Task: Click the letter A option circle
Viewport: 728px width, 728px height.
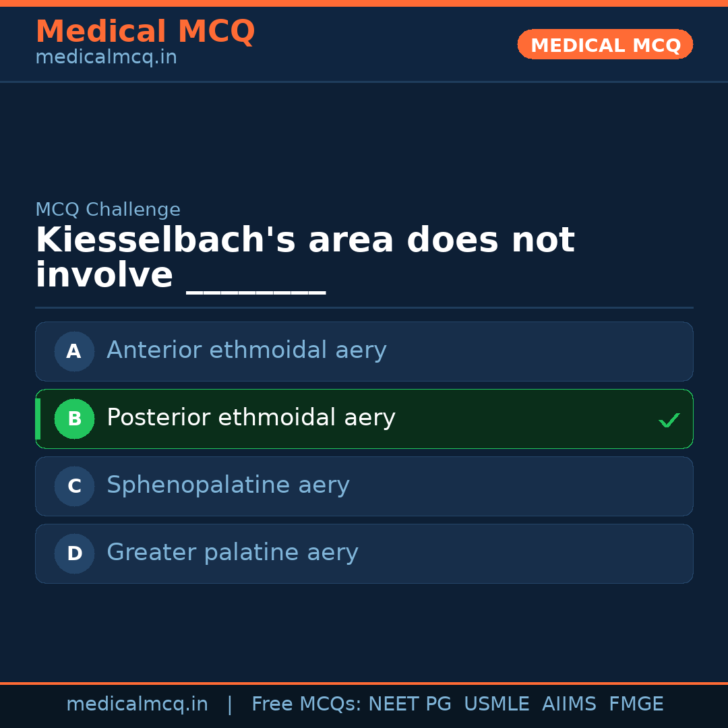Action: (74, 351)
